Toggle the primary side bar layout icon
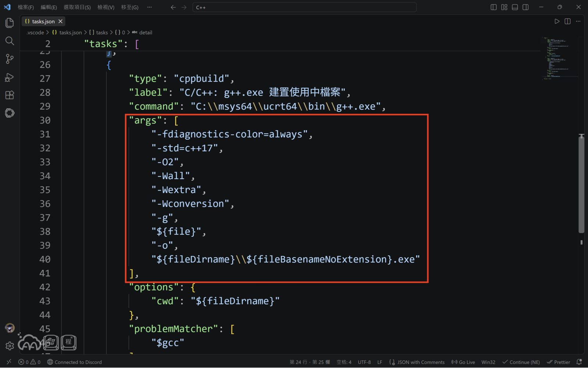The image size is (588, 368). tap(494, 7)
